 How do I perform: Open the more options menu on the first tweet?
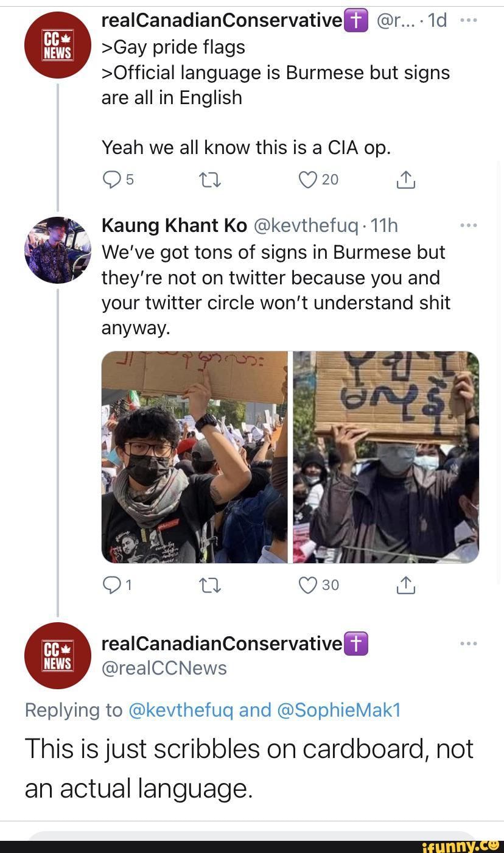(x=469, y=19)
